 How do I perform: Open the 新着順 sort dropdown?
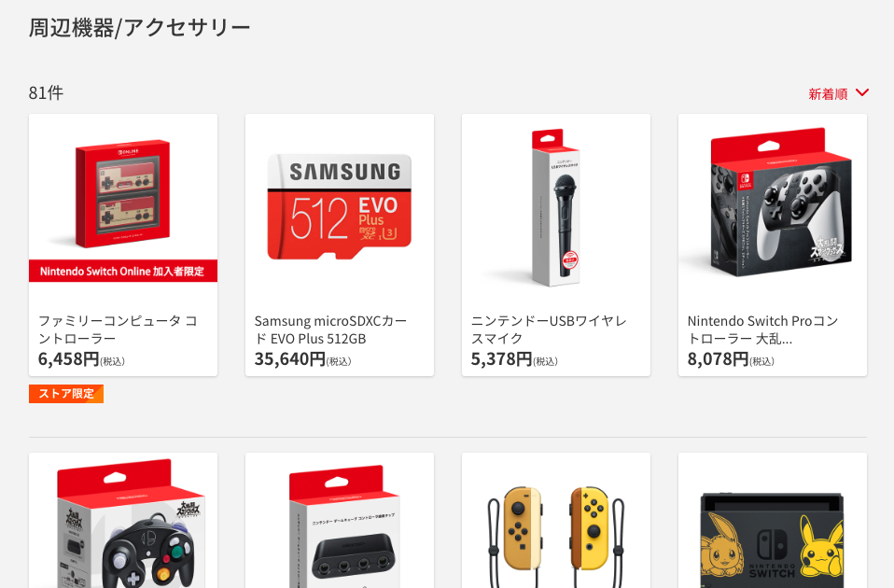pos(838,93)
